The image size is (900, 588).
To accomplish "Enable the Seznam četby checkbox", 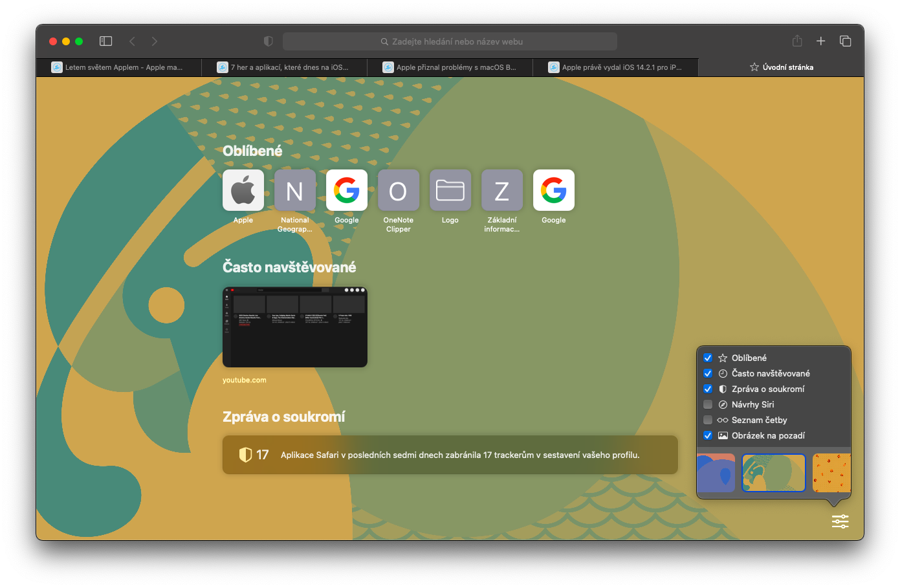I will click(x=708, y=420).
